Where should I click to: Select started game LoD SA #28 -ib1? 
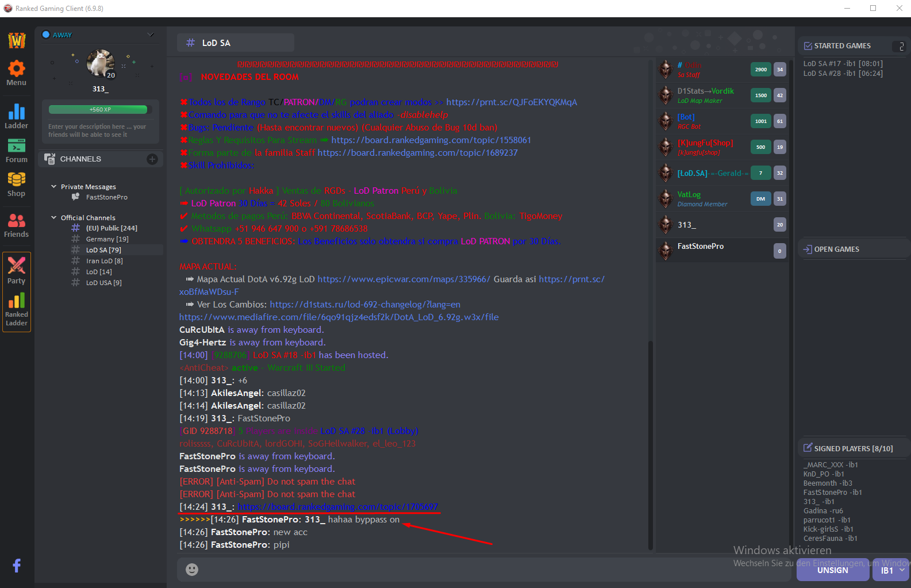[843, 74]
